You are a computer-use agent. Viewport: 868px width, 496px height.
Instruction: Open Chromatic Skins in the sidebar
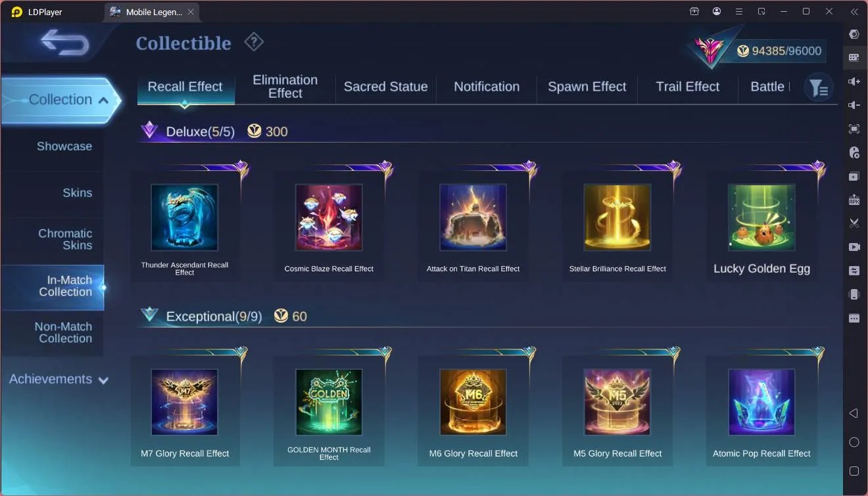[x=64, y=239]
